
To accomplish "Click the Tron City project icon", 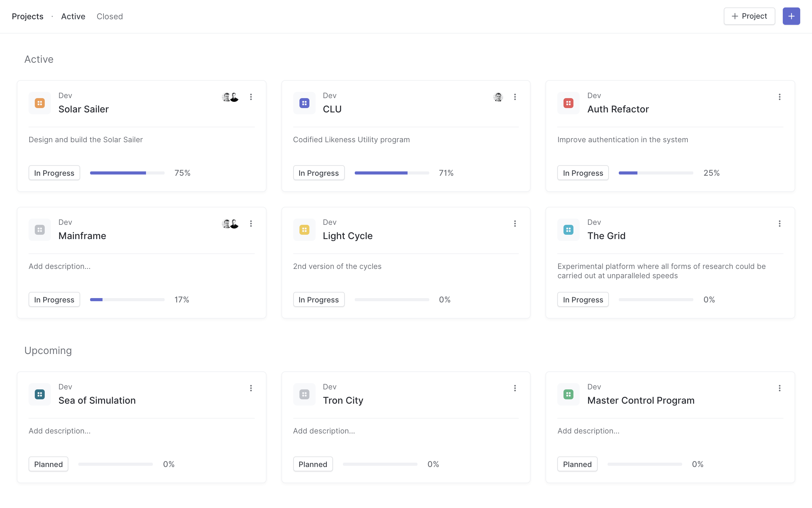I will click(304, 394).
